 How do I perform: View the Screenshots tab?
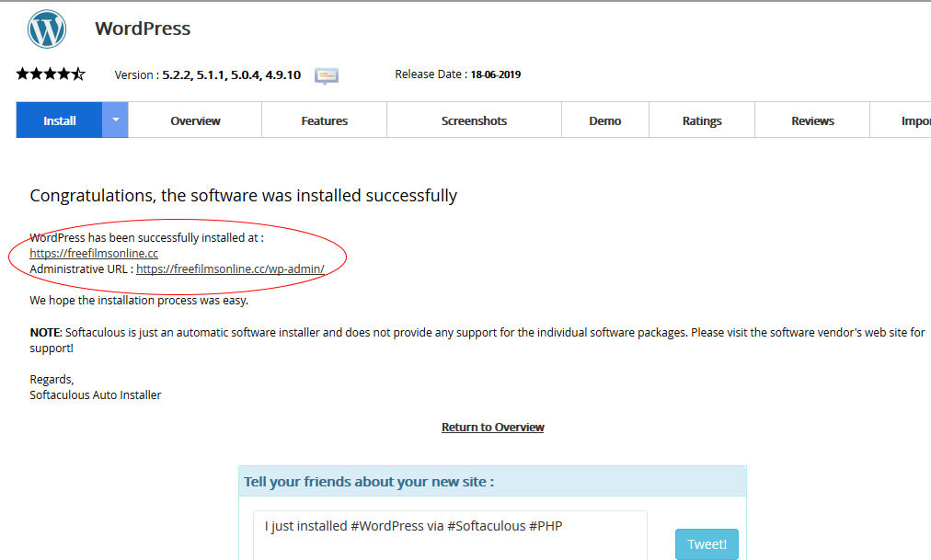[474, 120]
